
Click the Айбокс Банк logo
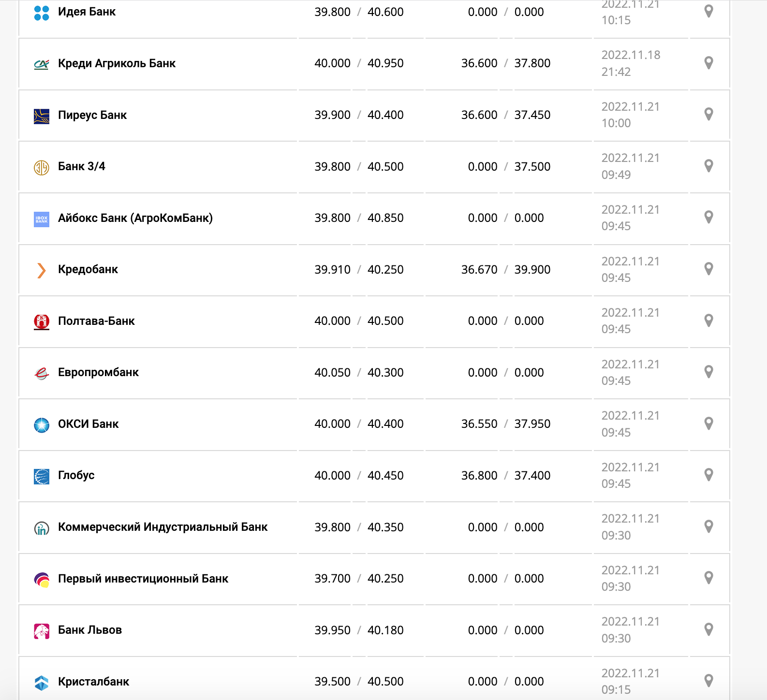(42, 219)
